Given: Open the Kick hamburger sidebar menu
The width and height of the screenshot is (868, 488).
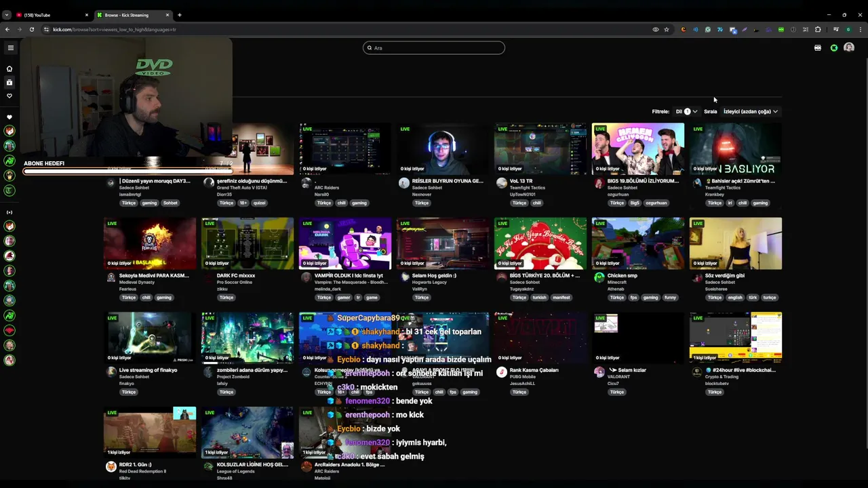Looking at the screenshot, I should tap(10, 47).
